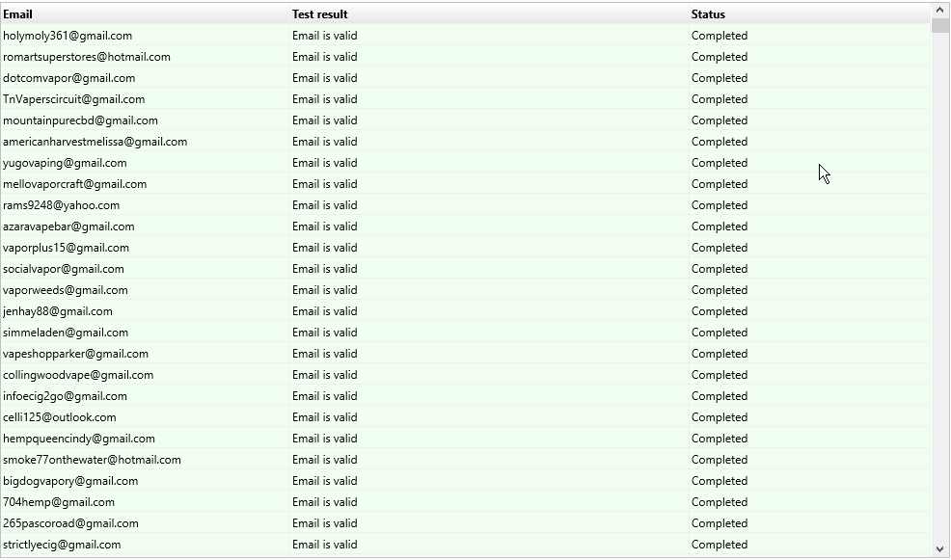Select the holymoly361@gmail.com row
Screen dimensions: 951x560
[x=68, y=36]
